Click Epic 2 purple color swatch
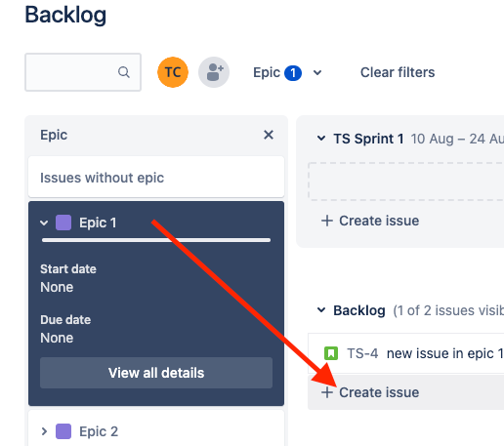The width and height of the screenshot is (504, 446). 63,431
